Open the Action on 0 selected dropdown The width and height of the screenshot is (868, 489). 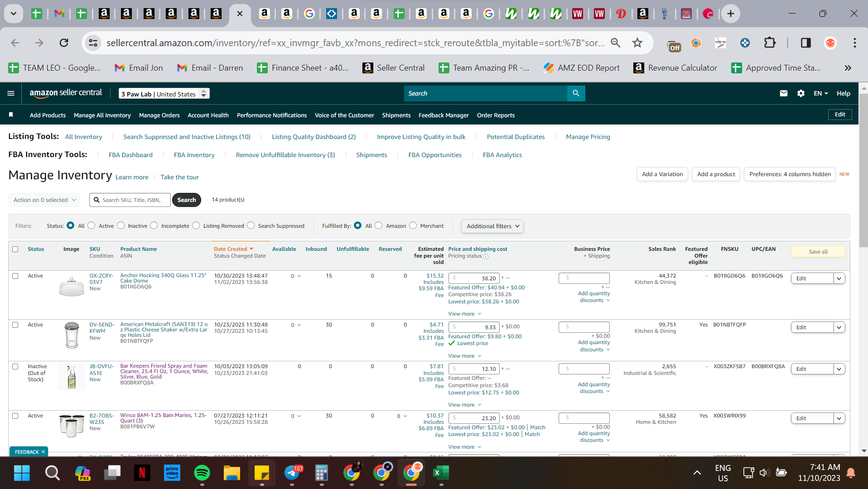(44, 200)
